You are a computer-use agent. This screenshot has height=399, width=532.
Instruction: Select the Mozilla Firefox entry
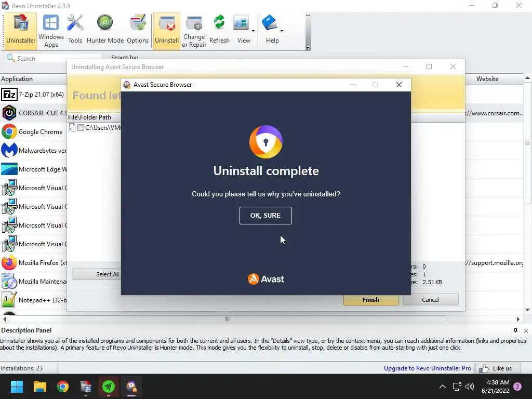coord(34,262)
